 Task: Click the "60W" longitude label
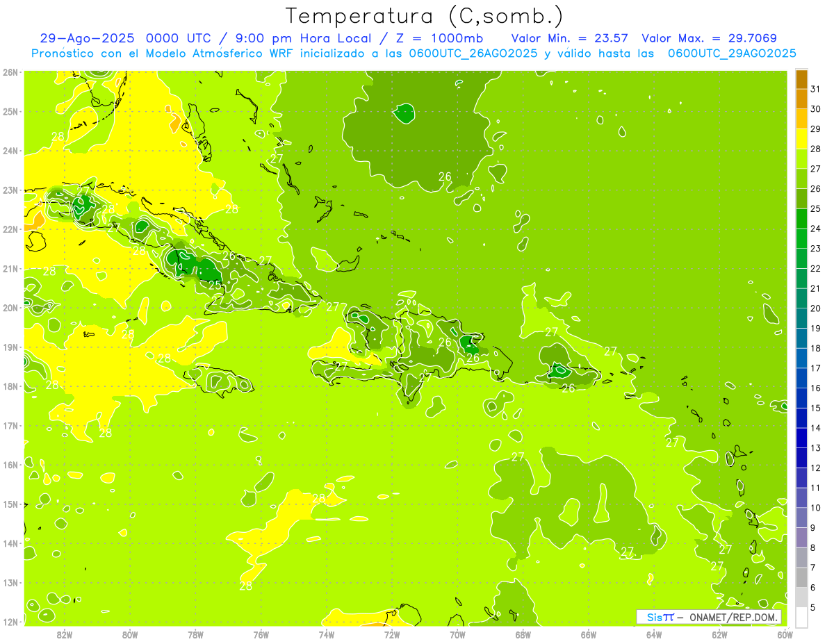coord(785,634)
